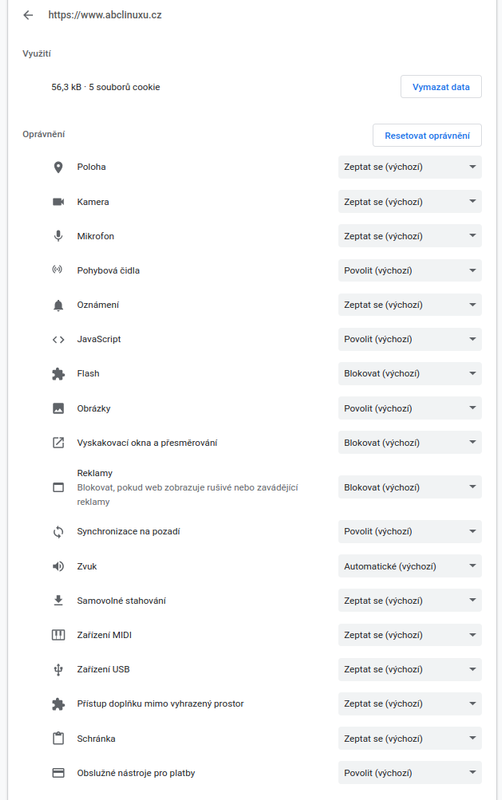
Task: Expand the Obrázky permission dropdown
Action: (x=410, y=408)
